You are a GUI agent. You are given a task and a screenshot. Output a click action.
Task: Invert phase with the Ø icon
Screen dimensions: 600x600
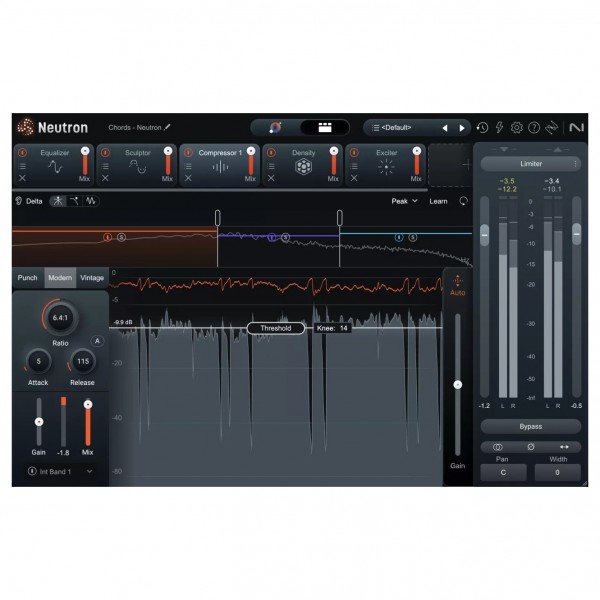click(531, 447)
